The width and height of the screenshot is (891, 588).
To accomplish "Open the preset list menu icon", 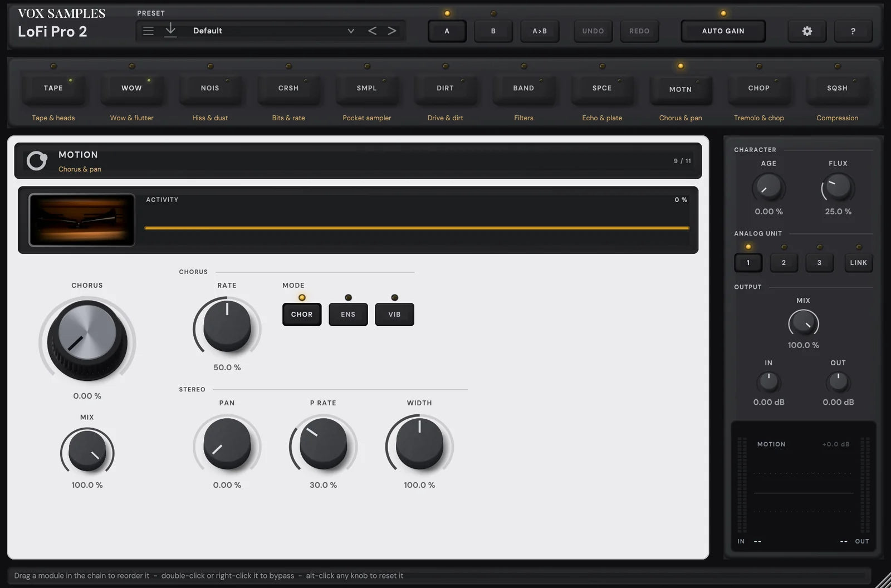I will click(148, 31).
